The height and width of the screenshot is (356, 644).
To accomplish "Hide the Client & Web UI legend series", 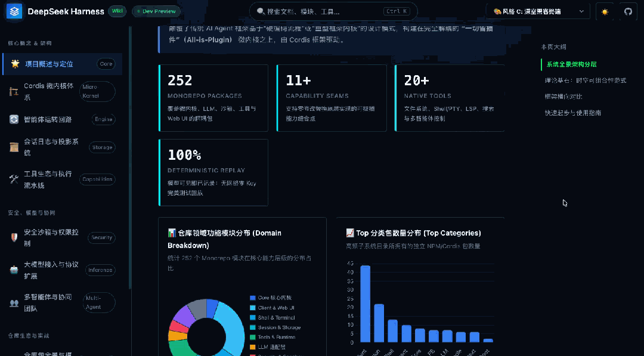I will click(272, 308).
